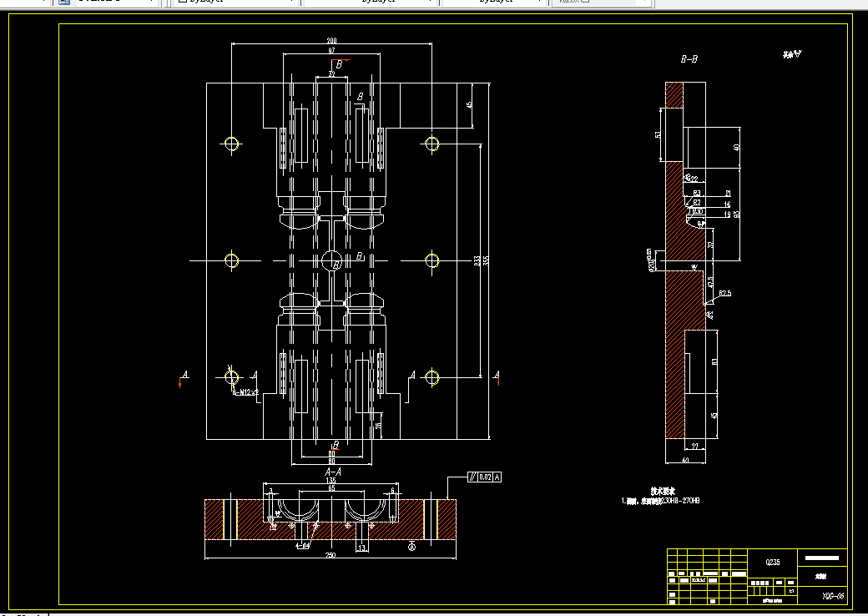
Task: Click the 42.5 dimension text
Action: 711,283
